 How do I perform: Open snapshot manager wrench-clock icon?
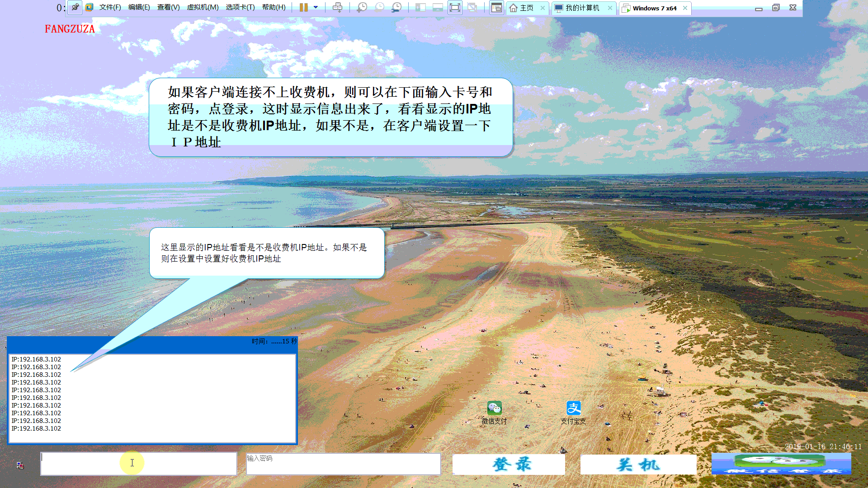(x=396, y=7)
